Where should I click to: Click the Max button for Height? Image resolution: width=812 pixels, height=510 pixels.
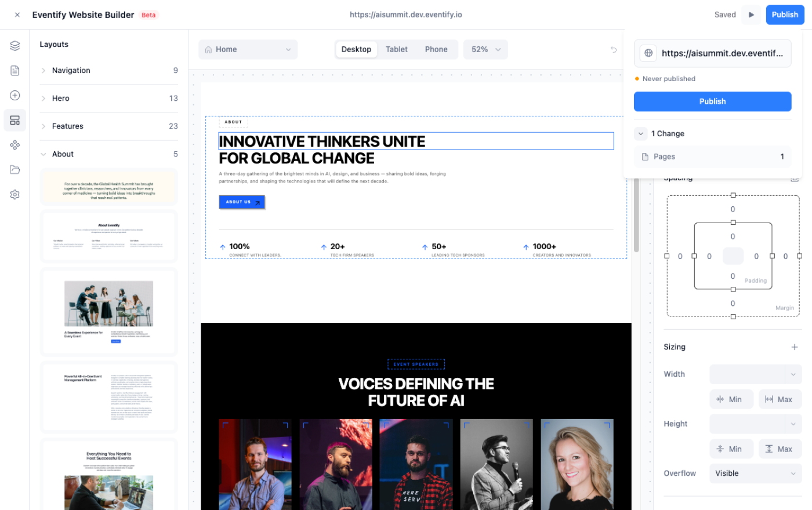point(780,449)
